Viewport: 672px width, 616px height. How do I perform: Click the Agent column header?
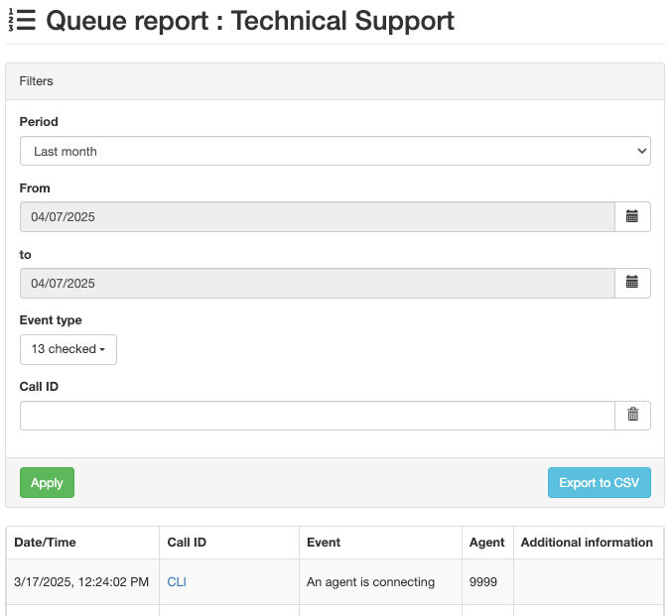486,543
